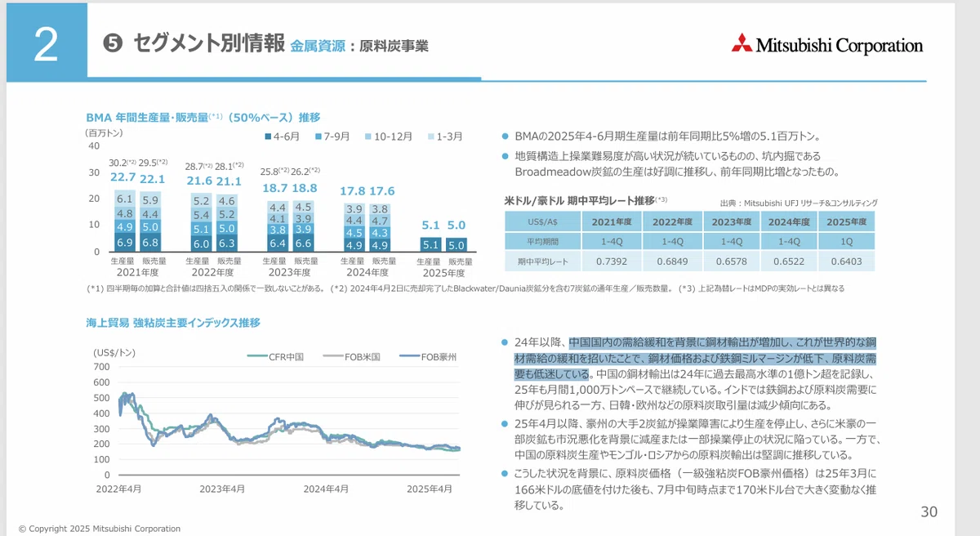Screen dimensions: 980x536
Task: Click the 700 y-axis tick label
Action: pyautogui.click(x=101, y=367)
